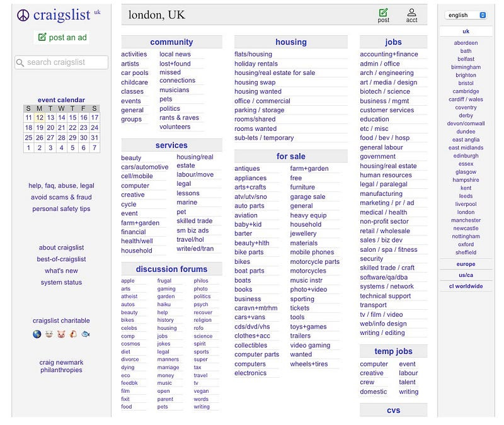This screenshot has width=504, height=425.
Task: Browse electronics for sale
Action: click(x=250, y=373)
